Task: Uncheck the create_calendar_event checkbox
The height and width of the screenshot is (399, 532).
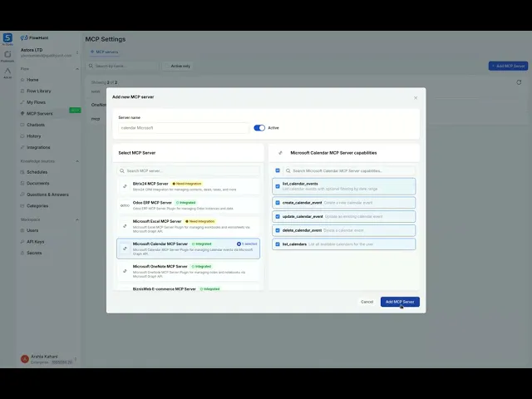Action: (x=278, y=203)
